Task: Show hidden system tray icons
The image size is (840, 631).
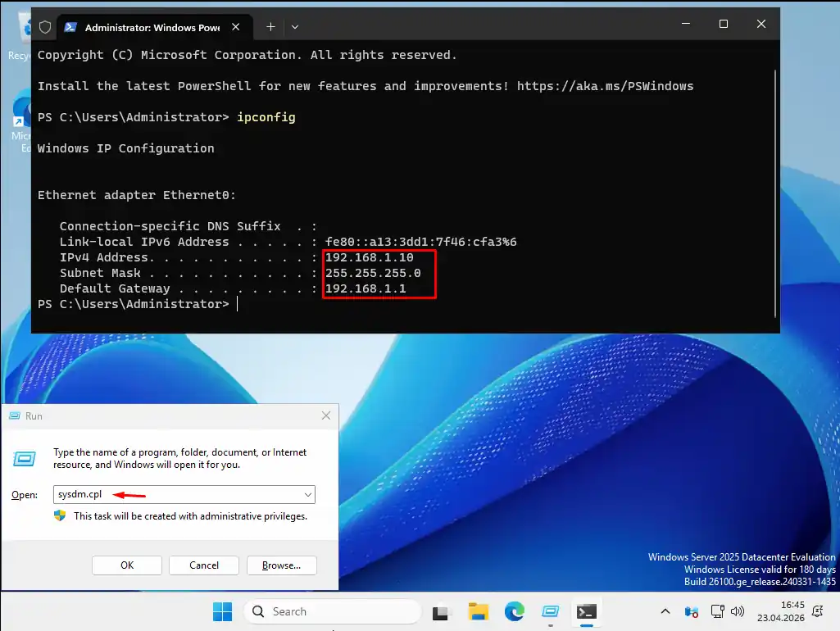Action: (665, 611)
